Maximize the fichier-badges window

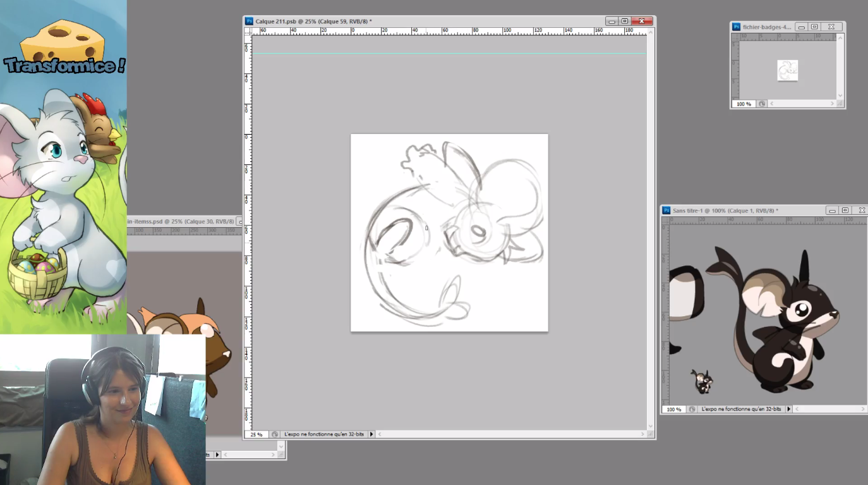[x=815, y=27]
